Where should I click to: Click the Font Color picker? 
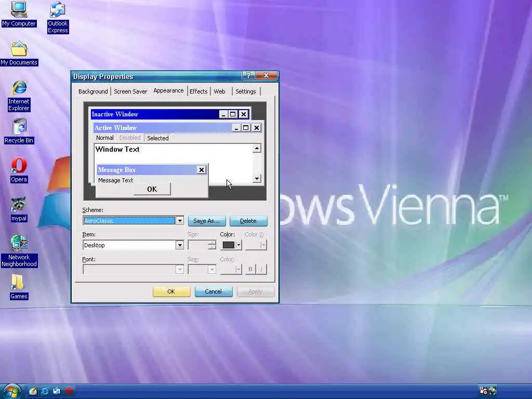click(231, 270)
